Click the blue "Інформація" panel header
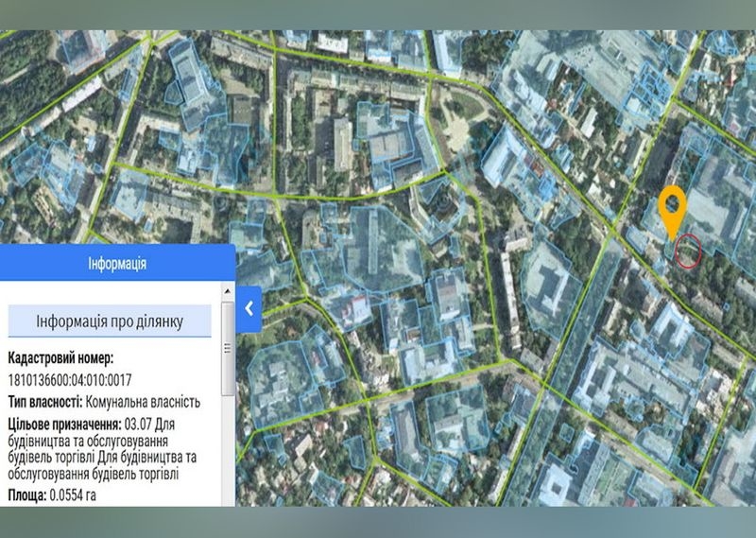This screenshot has height=538, width=756. tap(117, 263)
